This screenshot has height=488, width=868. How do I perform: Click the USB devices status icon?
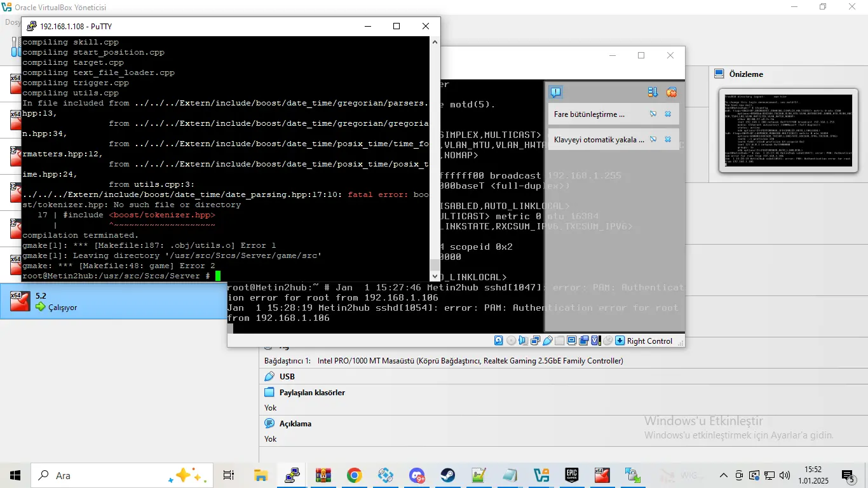pos(547,341)
